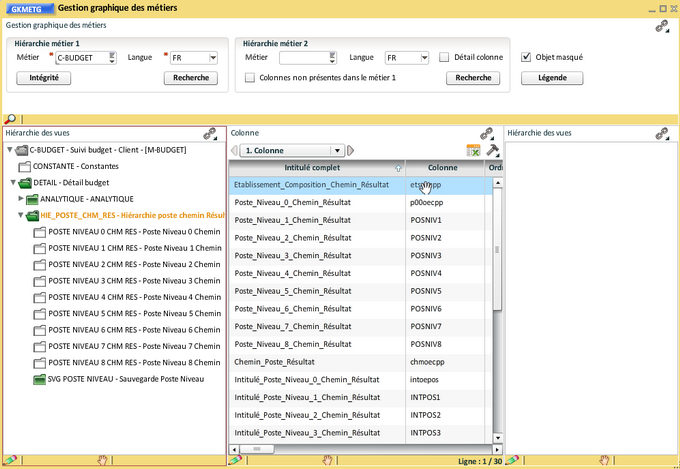Collapse the DETAIL - Détail budget tree node
Screen dimensions: 680x469
[12, 183]
